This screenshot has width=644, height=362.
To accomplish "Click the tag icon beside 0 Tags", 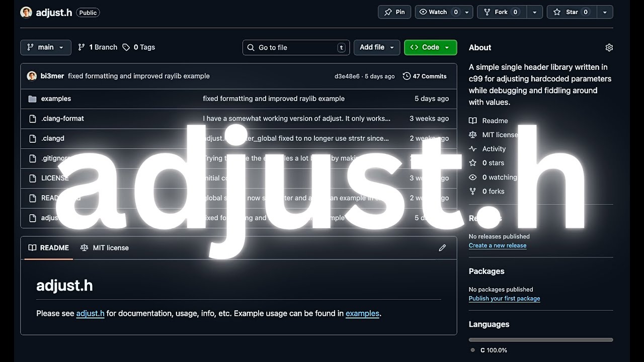I will coord(126,47).
